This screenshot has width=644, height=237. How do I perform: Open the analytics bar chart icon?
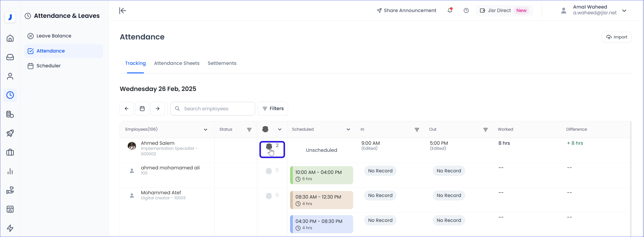click(10, 171)
